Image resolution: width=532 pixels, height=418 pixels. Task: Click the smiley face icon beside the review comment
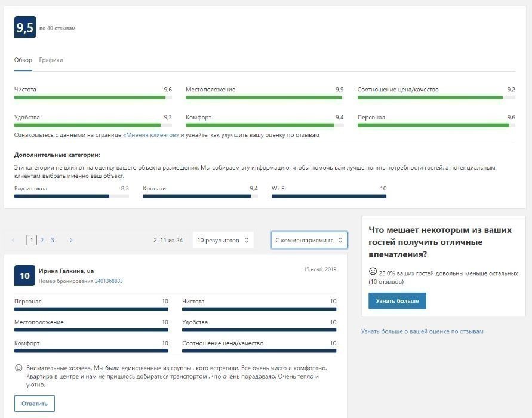tap(19, 368)
